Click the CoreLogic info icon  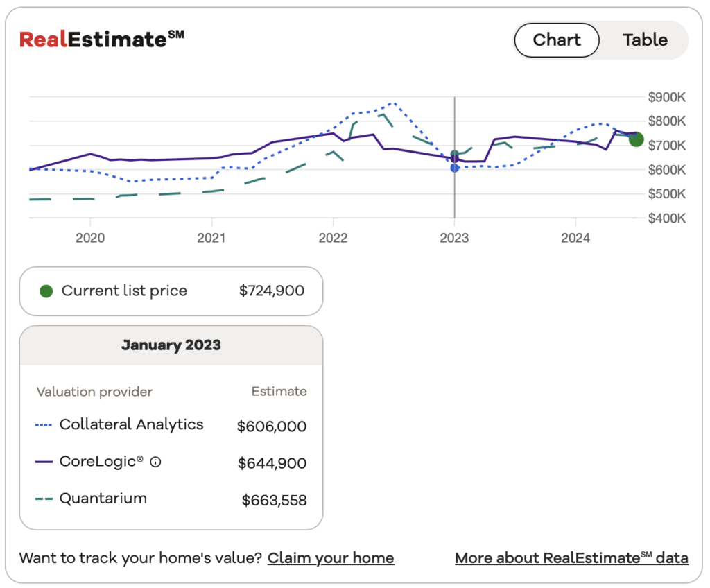[x=155, y=462]
